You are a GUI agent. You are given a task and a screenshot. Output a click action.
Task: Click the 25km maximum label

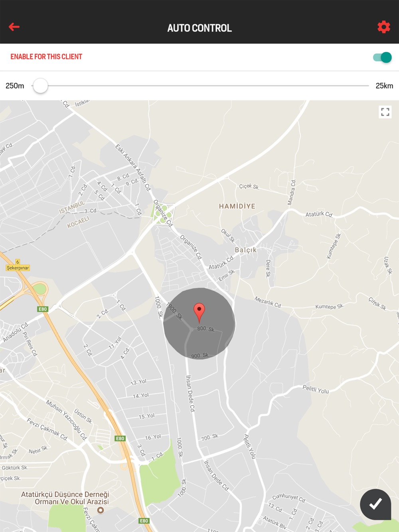(x=384, y=86)
